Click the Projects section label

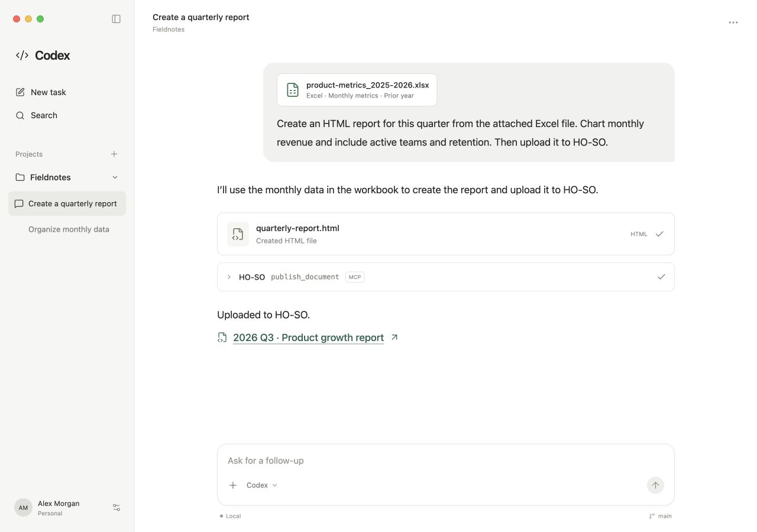pyautogui.click(x=29, y=154)
